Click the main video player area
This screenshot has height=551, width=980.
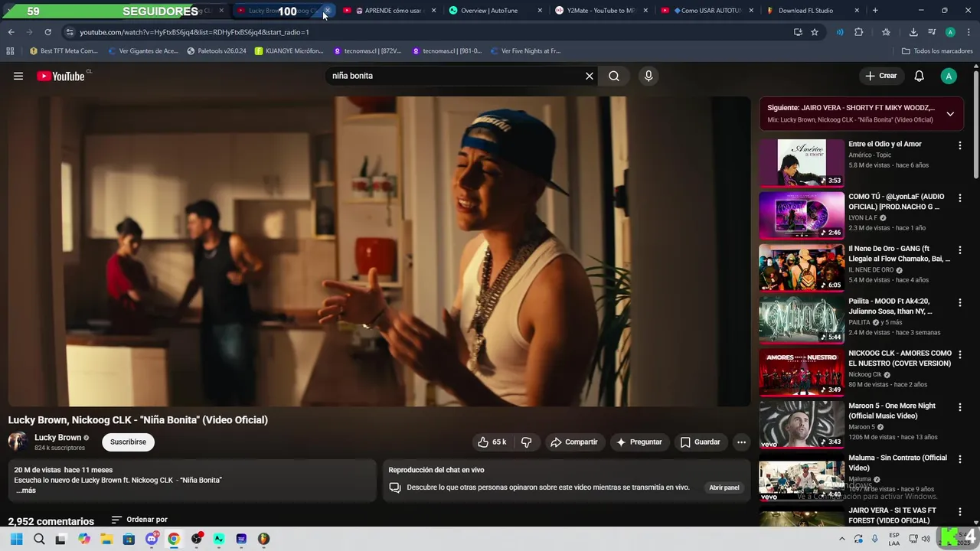379,251
